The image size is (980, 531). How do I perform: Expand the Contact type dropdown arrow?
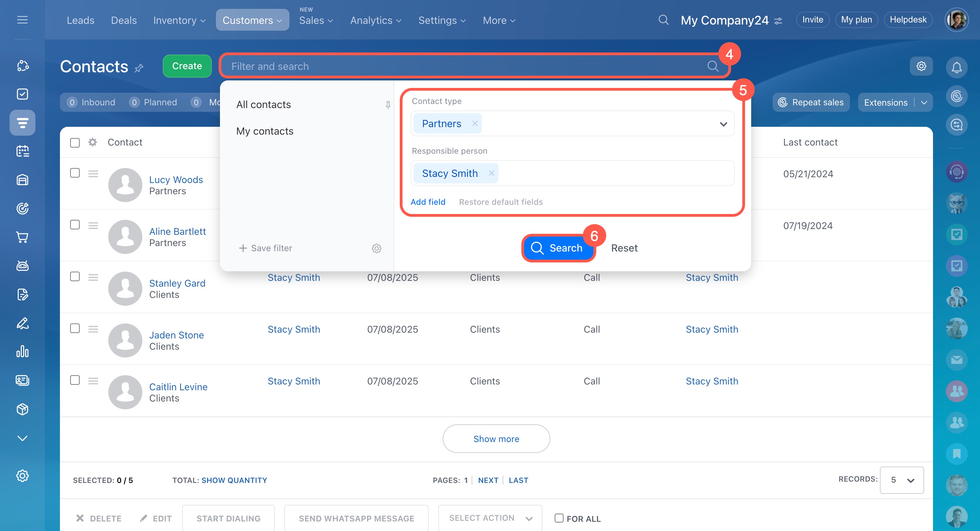tap(723, 124)
